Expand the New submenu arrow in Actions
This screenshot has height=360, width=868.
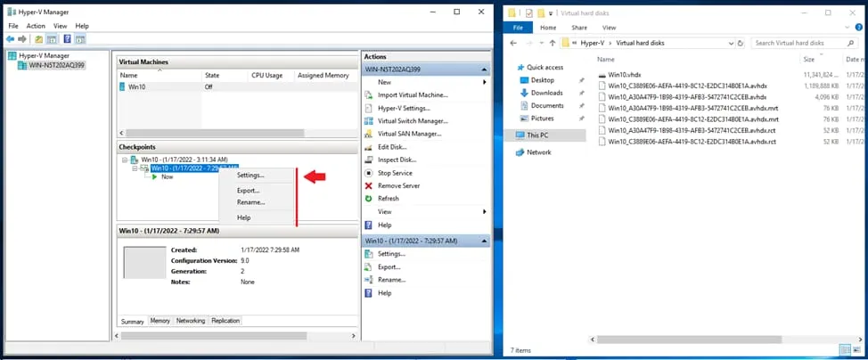[x=484, y=82]
